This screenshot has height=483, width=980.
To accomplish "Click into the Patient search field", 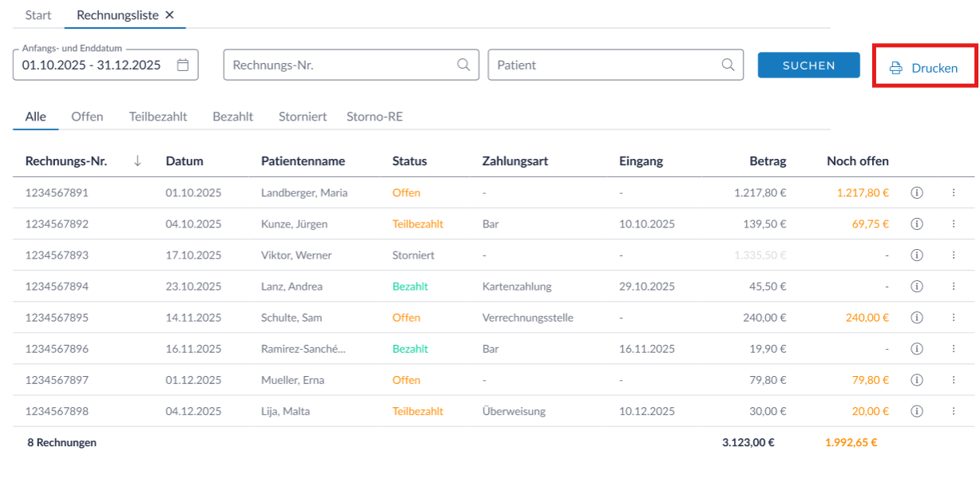I will click(603, 65).
